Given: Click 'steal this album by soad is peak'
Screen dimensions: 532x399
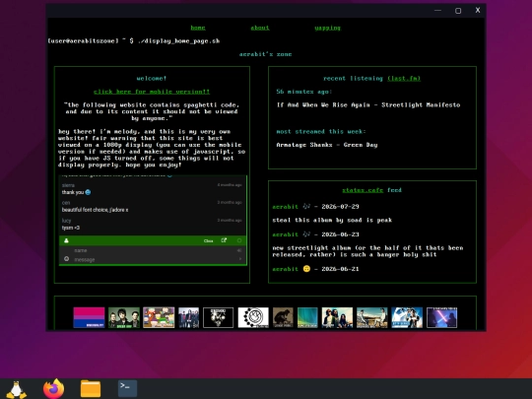Looking at the screenshot, I should 332,221.
